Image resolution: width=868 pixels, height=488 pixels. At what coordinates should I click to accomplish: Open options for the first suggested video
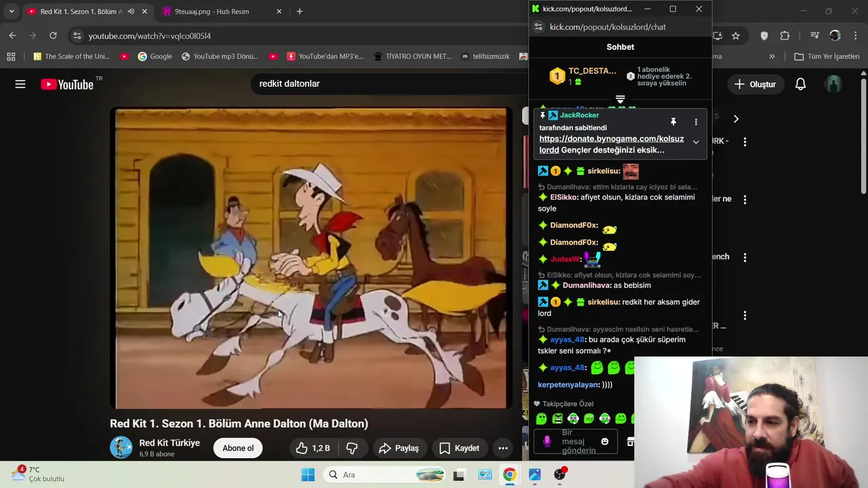[745, 142]
